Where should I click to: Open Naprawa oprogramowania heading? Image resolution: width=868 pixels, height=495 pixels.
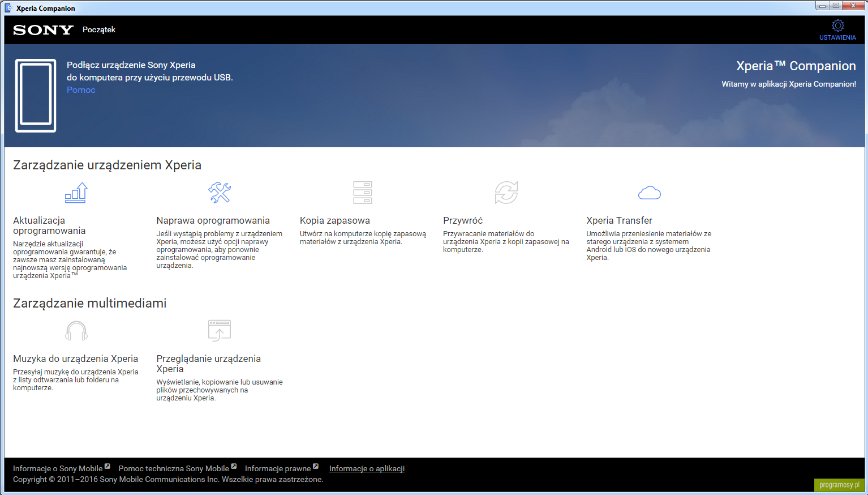click(213, 220)
